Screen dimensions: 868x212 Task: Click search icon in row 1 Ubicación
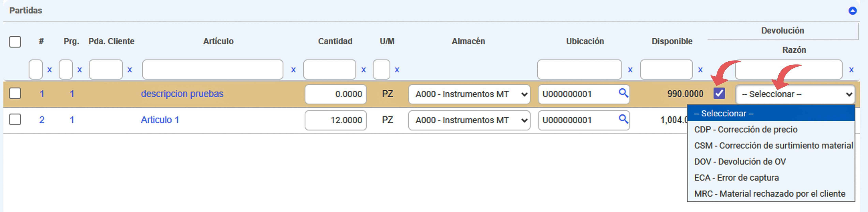(623, 93)
